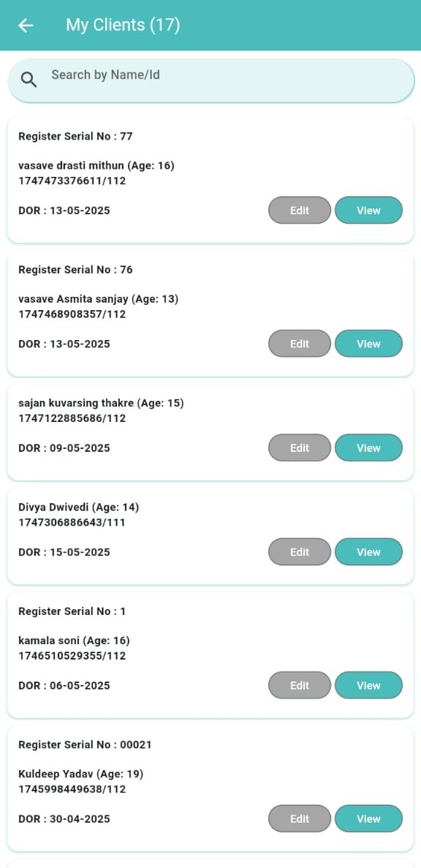Edit vasave Asmita sanjay's entry
421x868 pixels.
[299, 344]
